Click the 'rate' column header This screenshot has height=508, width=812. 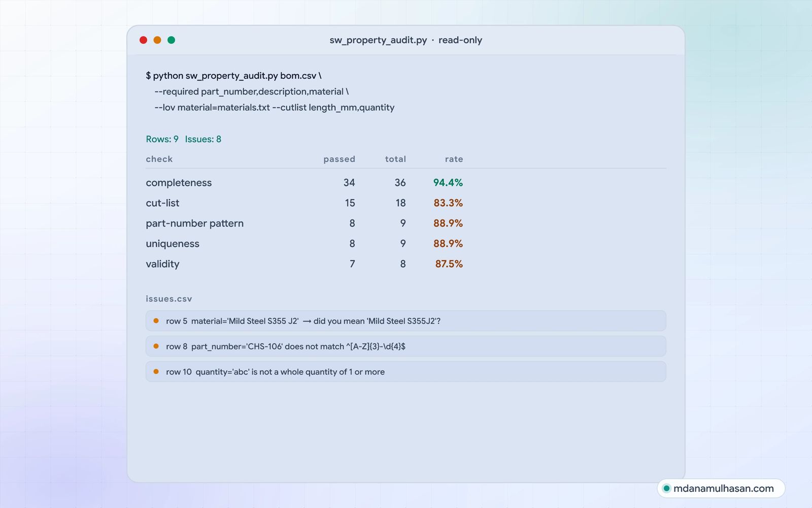[x=454, y=159]
